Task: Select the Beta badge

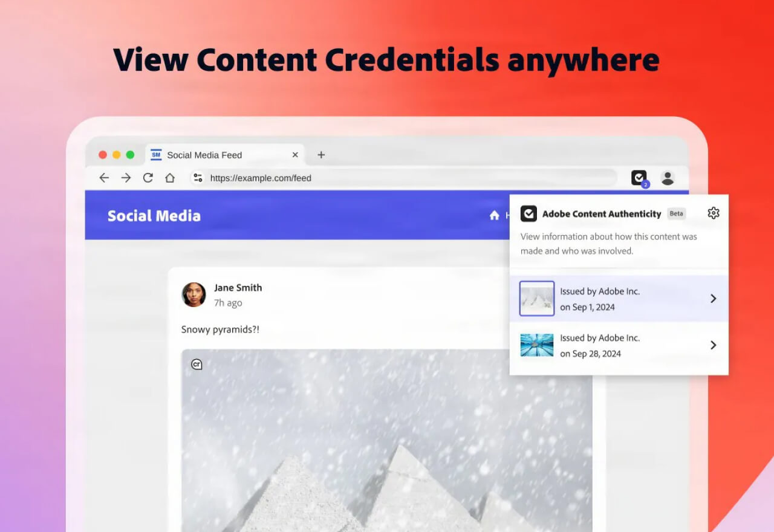Action: pos(677,213)
